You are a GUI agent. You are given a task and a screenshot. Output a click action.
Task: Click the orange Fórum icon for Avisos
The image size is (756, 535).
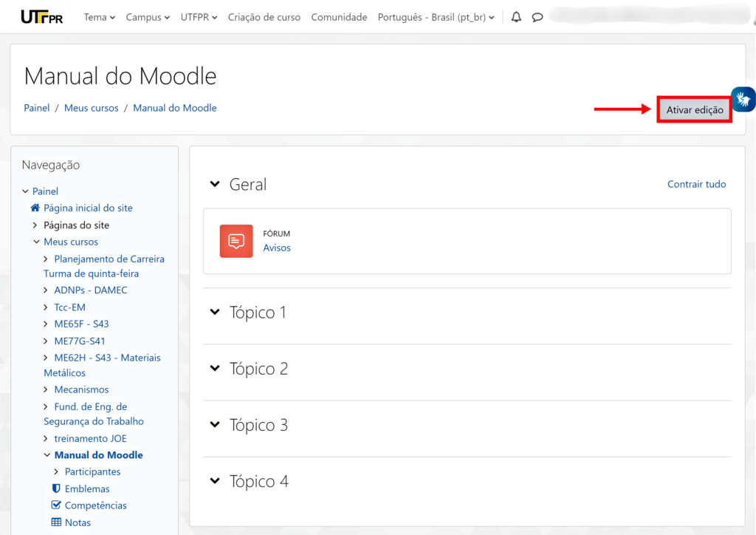236,241
